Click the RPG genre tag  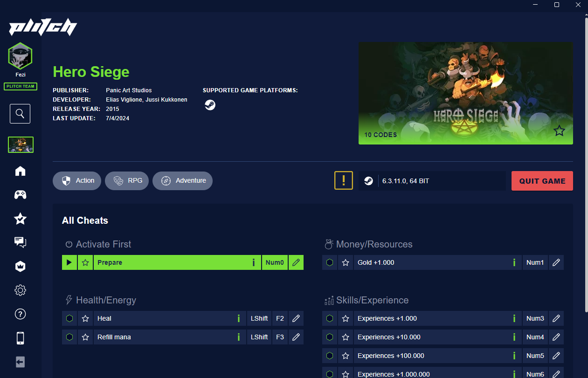[127, 180]
